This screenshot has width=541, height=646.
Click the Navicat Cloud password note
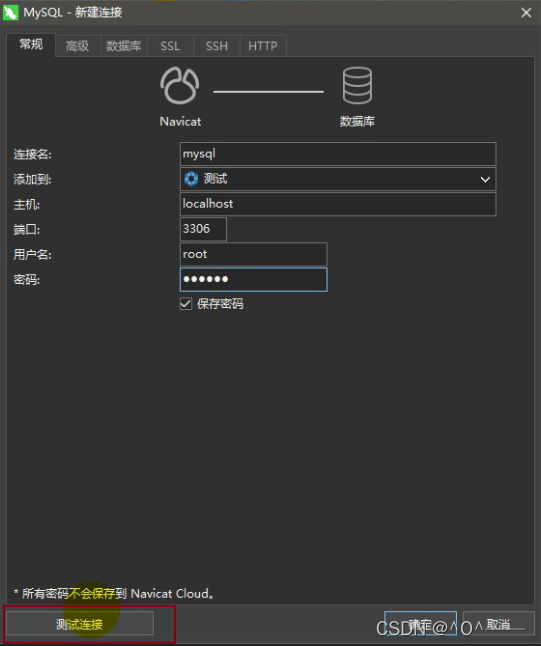114,593
